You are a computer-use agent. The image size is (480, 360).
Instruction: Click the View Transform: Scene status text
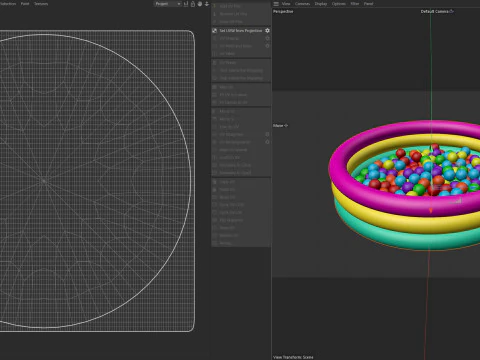click(x=293, y=357)
